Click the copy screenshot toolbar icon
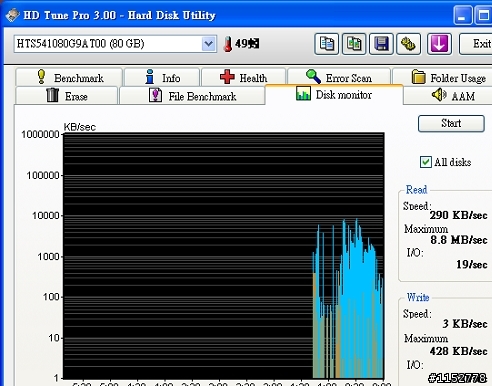The width and height of the screenshot is (492, 386). 354,44
